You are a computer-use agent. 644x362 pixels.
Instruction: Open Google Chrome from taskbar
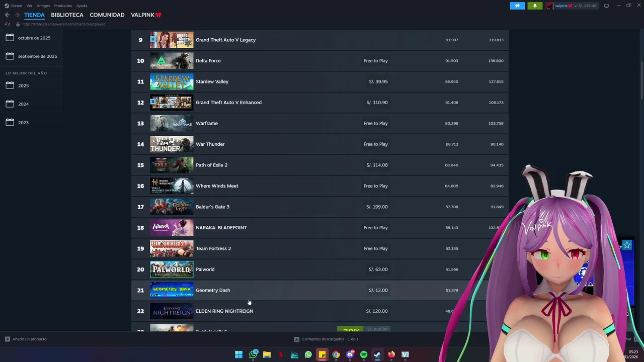coord(336,354)
